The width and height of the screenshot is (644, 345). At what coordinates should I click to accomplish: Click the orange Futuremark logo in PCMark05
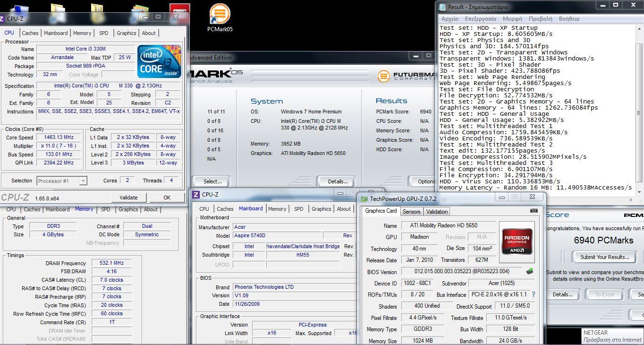[x=384, y=76]
